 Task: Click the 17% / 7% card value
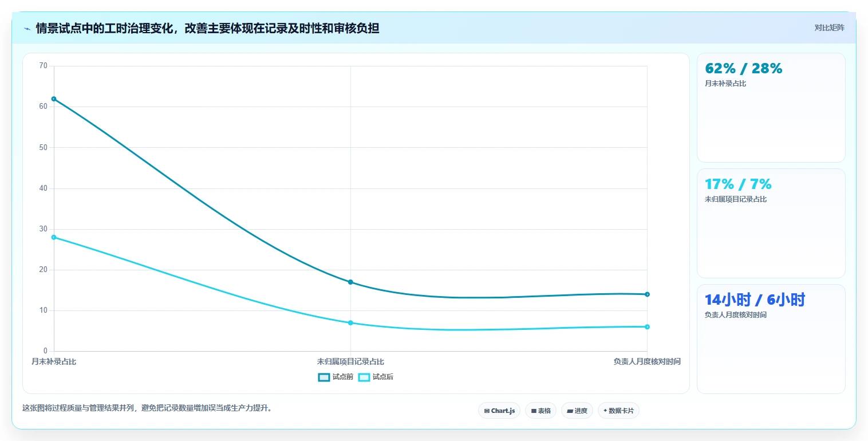point(738,184)
